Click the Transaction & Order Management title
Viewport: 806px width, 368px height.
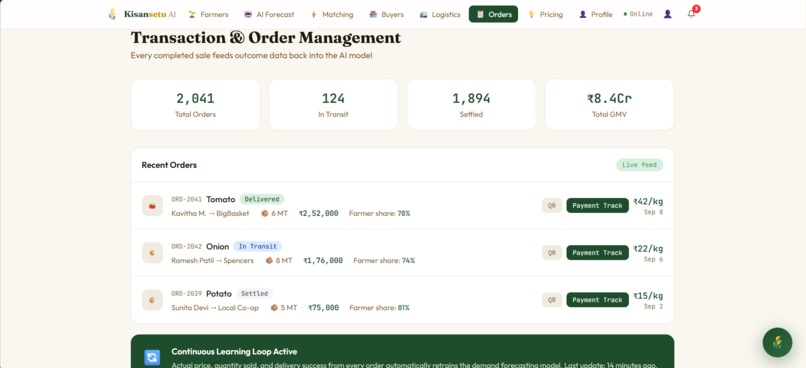pos(266,38)
